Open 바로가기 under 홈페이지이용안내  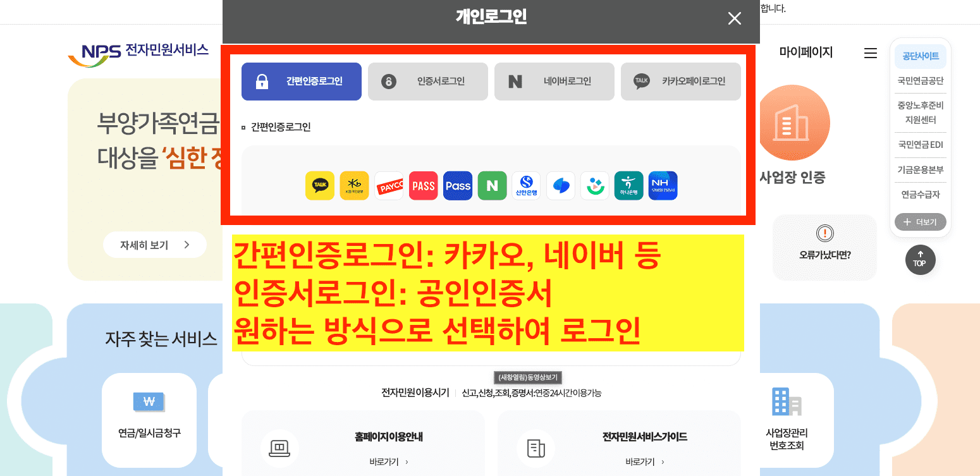point(389,462)
